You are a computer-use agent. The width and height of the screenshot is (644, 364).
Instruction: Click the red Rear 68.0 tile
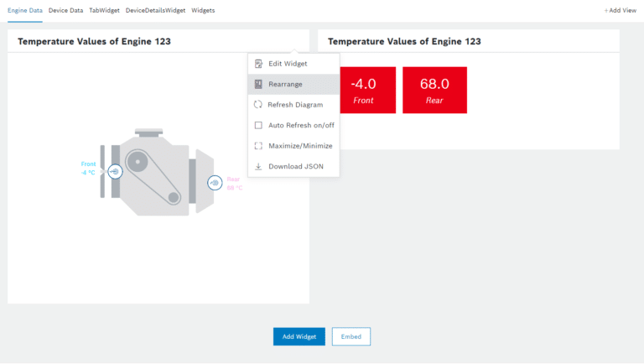tap(434, 90)
